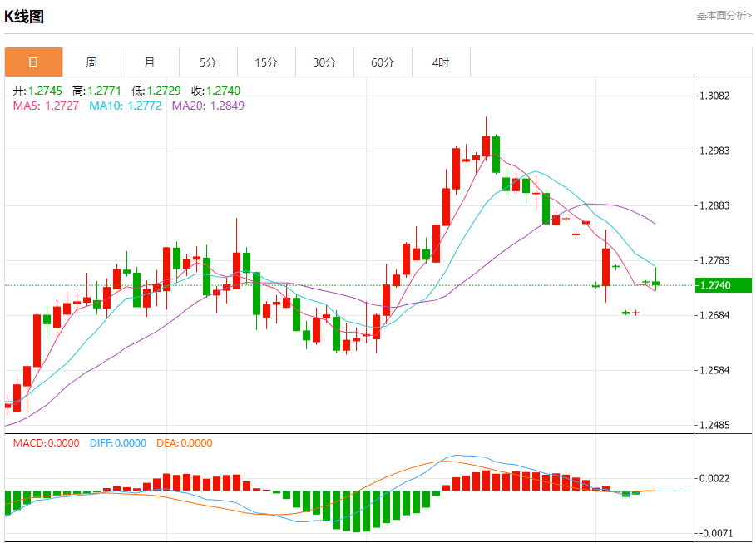Open the 15分 interval tab

coord(267,62)
